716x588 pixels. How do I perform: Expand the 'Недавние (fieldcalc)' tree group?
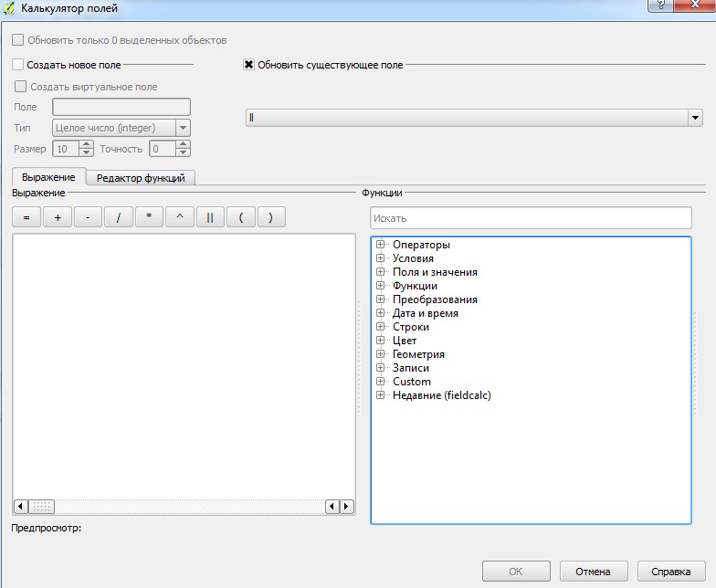click(x=380, y=394)
